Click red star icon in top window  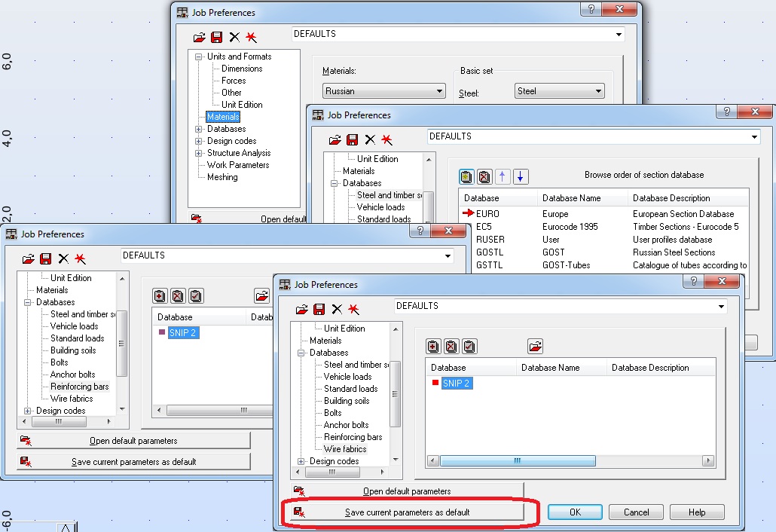[252, 37]
